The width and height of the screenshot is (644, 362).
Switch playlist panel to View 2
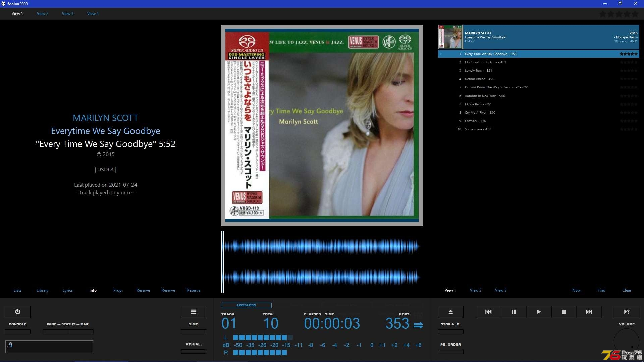point(476,290)
